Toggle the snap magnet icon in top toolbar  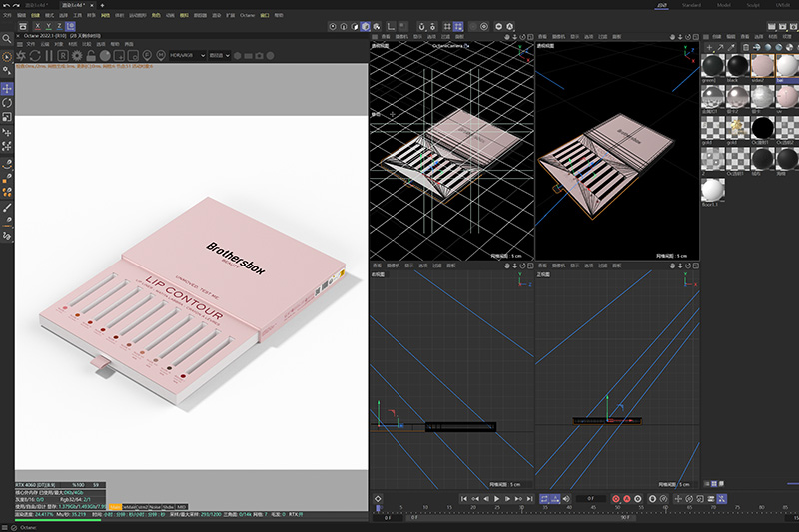click(421, 26)
